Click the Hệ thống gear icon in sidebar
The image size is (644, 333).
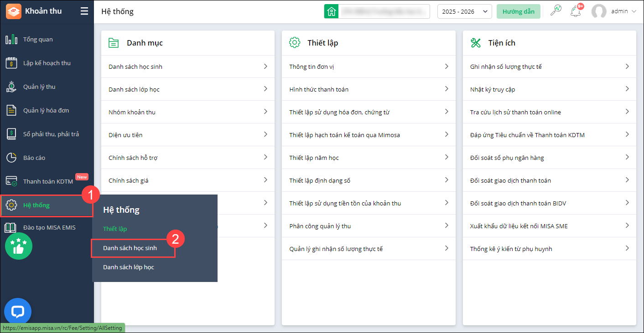[x=11, y=205]
